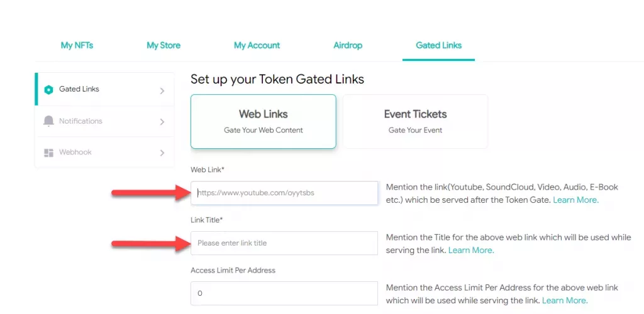Expand the Webhook sidebar chevron

click(162, 153)
